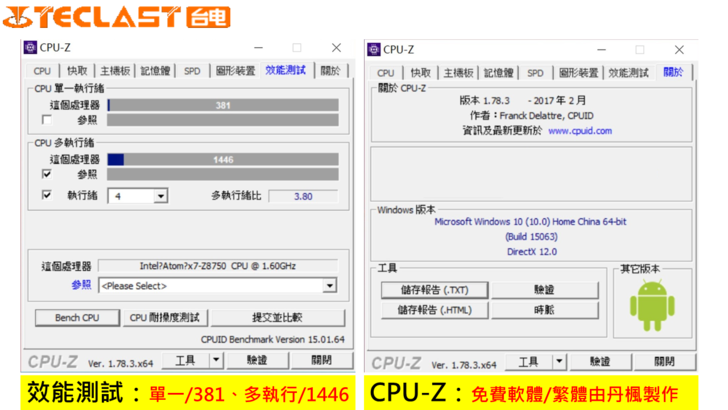Expand the Please Select reference processor dropdown
Screen dimensions: 728x410
pyautogui.click(x=329, y=286)
